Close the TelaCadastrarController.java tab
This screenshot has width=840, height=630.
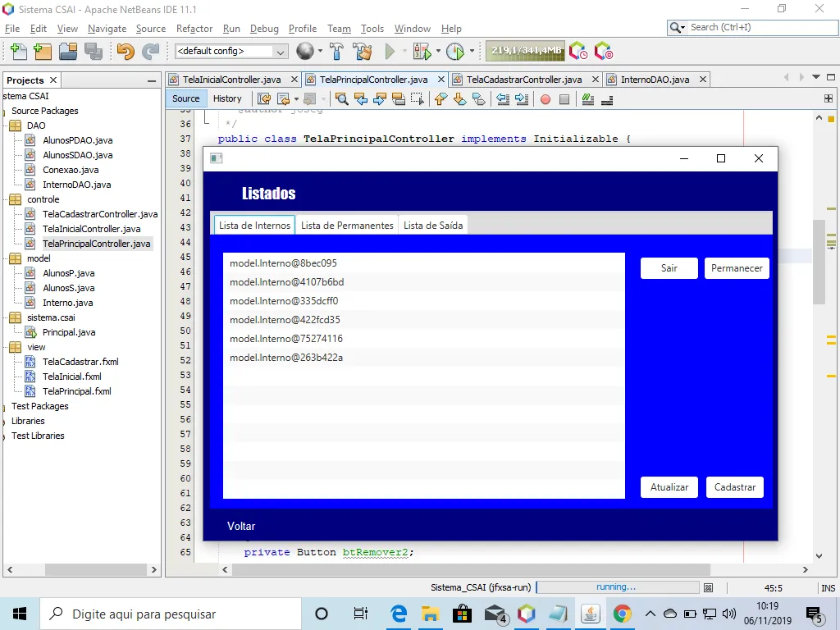pos(596,80)
